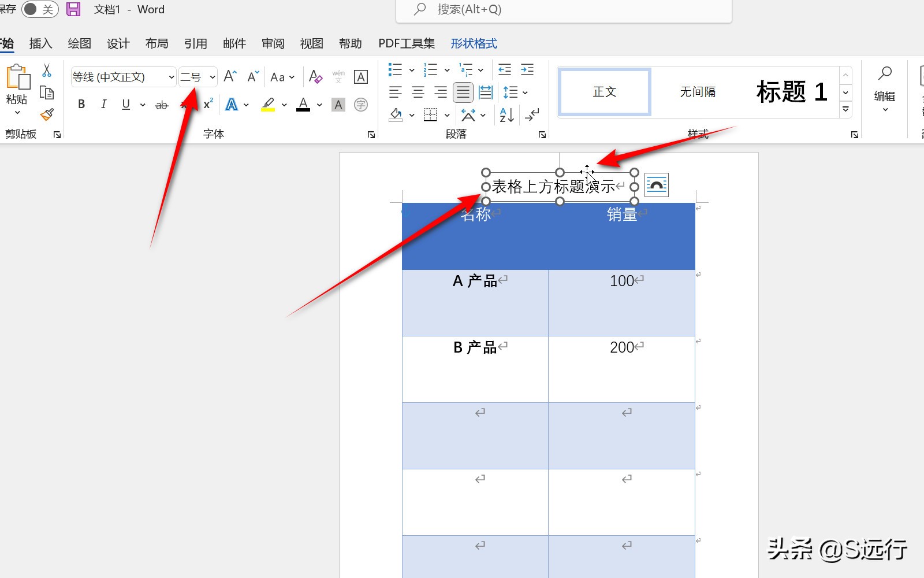Apply the font color A swatch

(x=303, y=105)
